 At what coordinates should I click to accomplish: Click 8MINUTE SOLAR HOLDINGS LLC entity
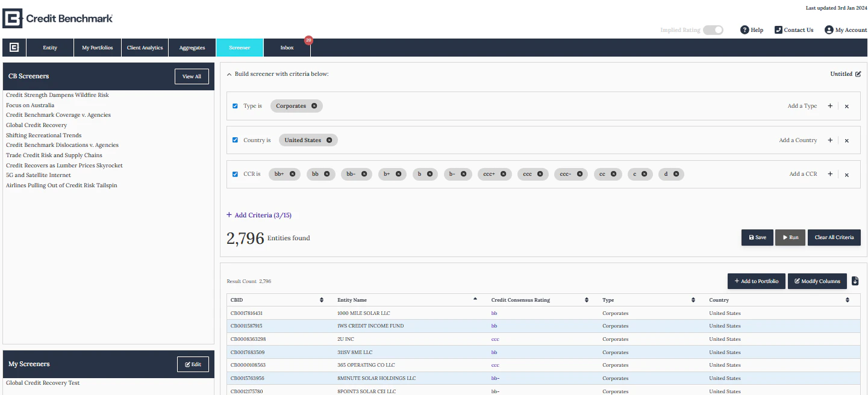click(x=376, y=378)
